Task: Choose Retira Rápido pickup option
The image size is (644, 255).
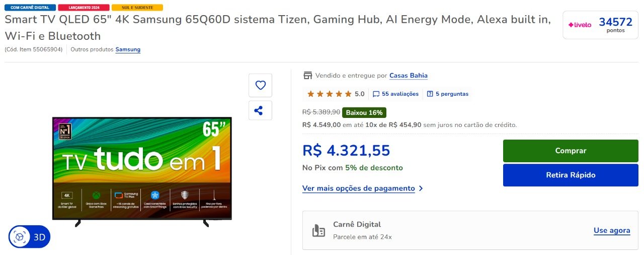Action: 571,175
